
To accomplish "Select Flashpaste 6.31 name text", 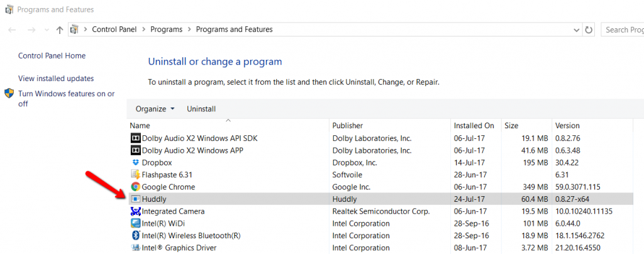I will (167, 175).
